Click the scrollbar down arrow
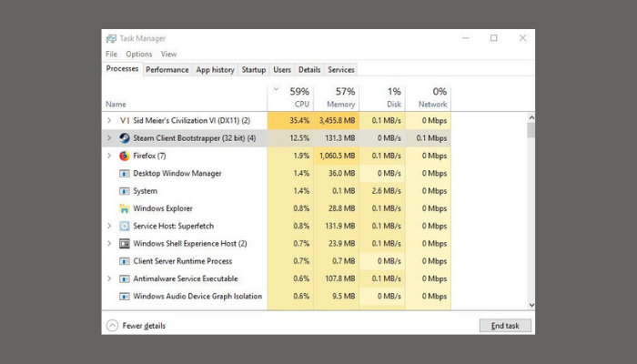Viewport: 637px width, 364px height. point(531,305)
